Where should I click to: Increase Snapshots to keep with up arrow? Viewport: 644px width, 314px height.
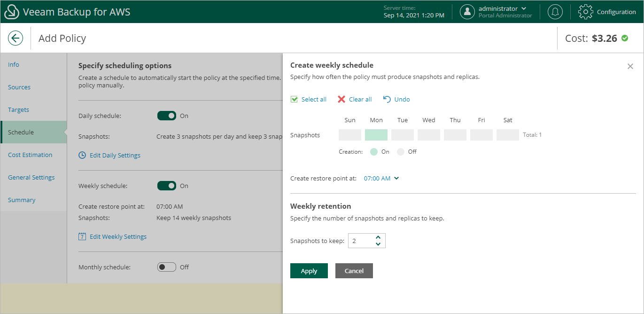click(x=378, y=237)
